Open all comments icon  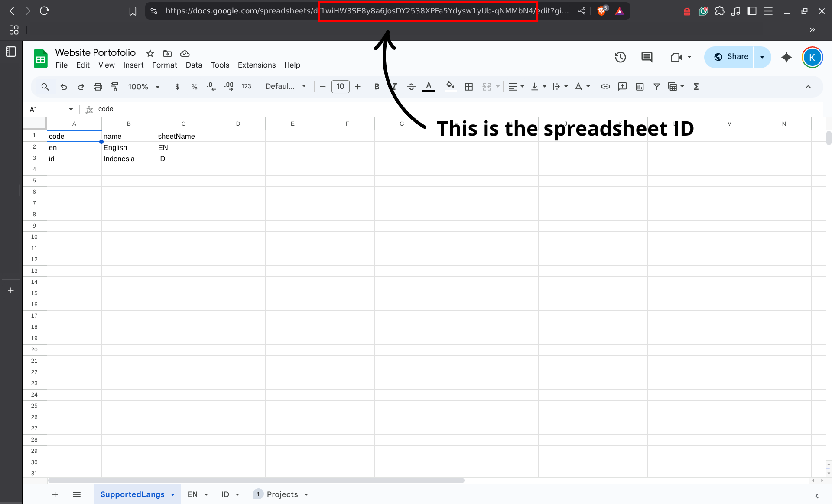647,57
